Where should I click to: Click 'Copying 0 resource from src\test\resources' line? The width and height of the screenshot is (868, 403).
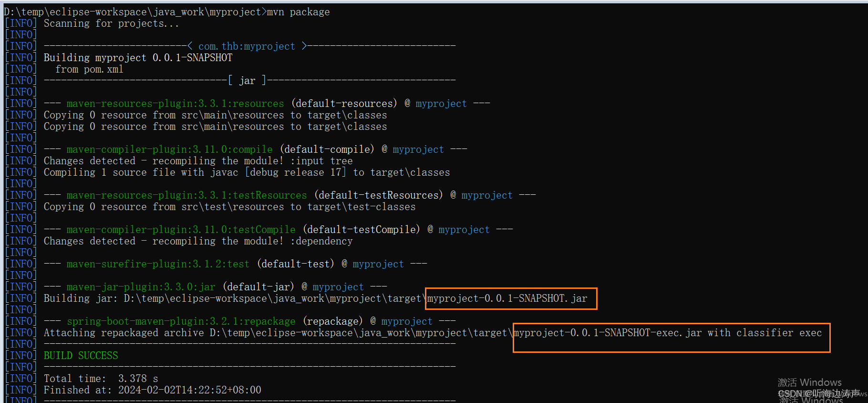click(x=229, y=207)
